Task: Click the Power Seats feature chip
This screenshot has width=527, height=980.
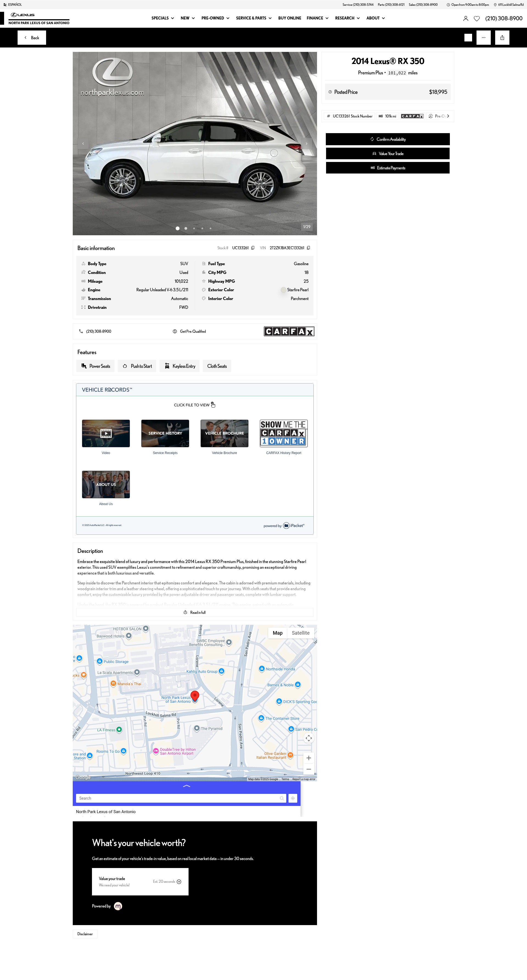Action: point(96,366)
